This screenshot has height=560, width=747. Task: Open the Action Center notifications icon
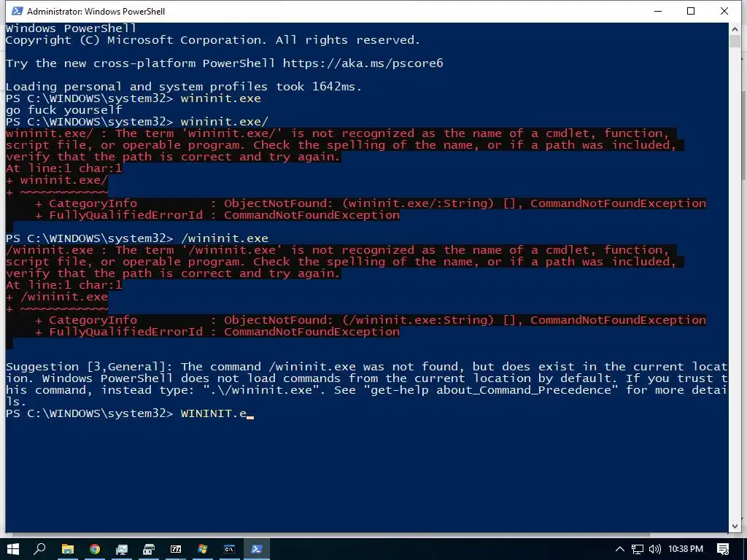(723, 549)
